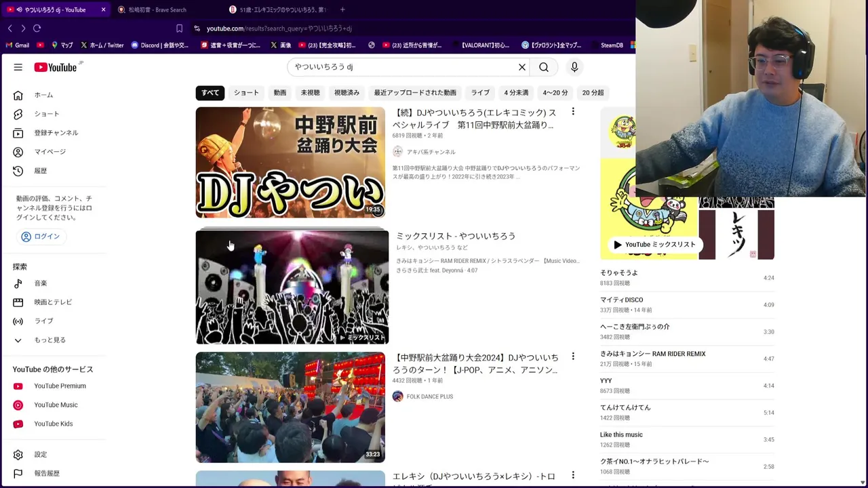
Task: Play the YouTube ミックスリスト button
Action: click(x=654, y=245)
